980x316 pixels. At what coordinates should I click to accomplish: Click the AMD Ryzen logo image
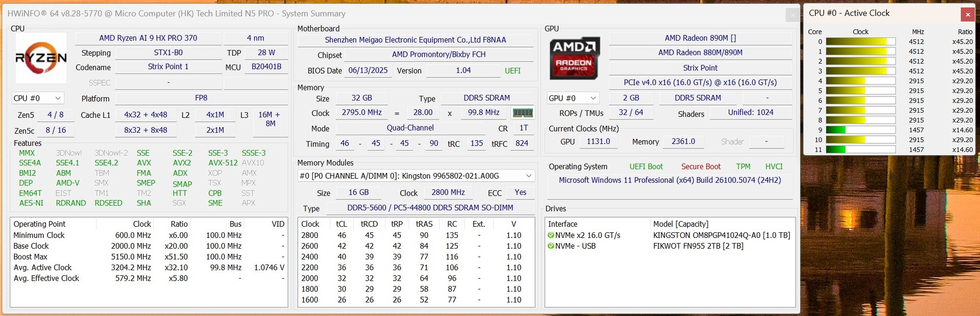coord(41,58)
